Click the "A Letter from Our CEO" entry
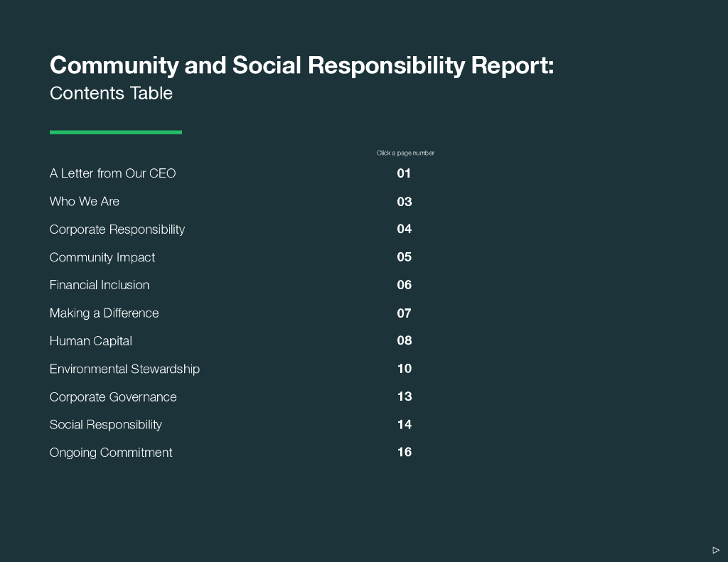Screen dimensions: 728x562 tap(112, 173)
